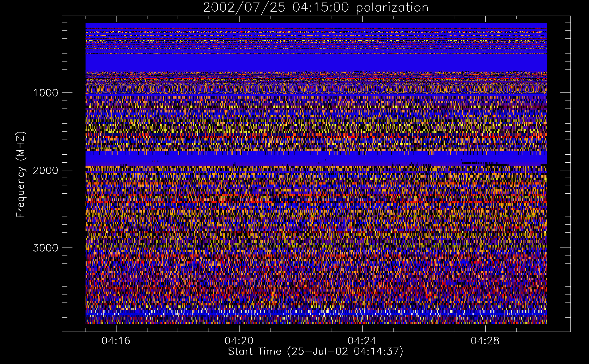Click the 04:24 time tick label
The height and width of the screenshot is (364, 589).
[x=362, y=341]
